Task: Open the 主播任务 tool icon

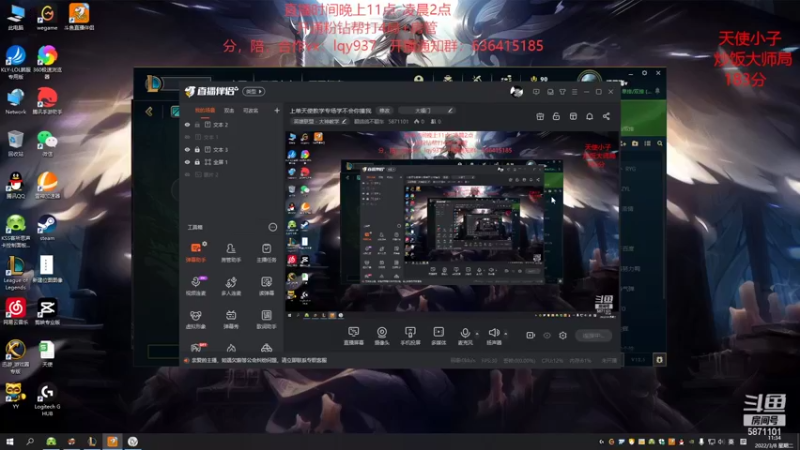Action: point(266,252)
